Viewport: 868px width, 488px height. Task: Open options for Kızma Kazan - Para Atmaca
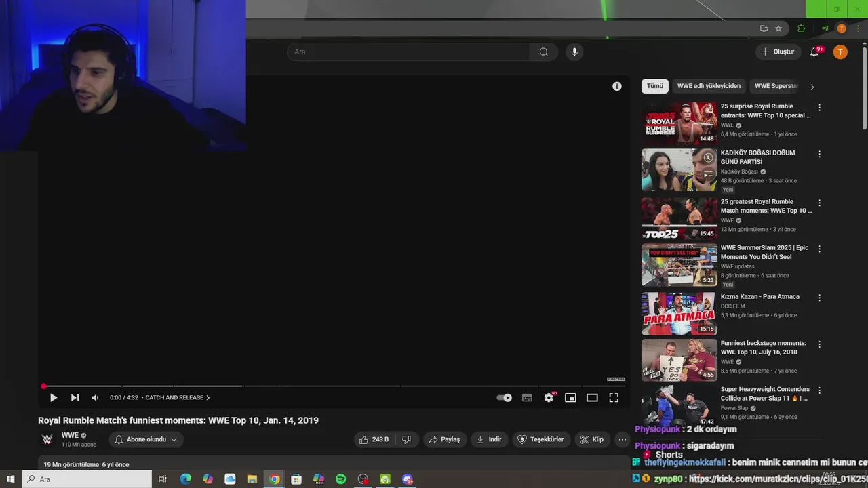click(x=819, y=298)
